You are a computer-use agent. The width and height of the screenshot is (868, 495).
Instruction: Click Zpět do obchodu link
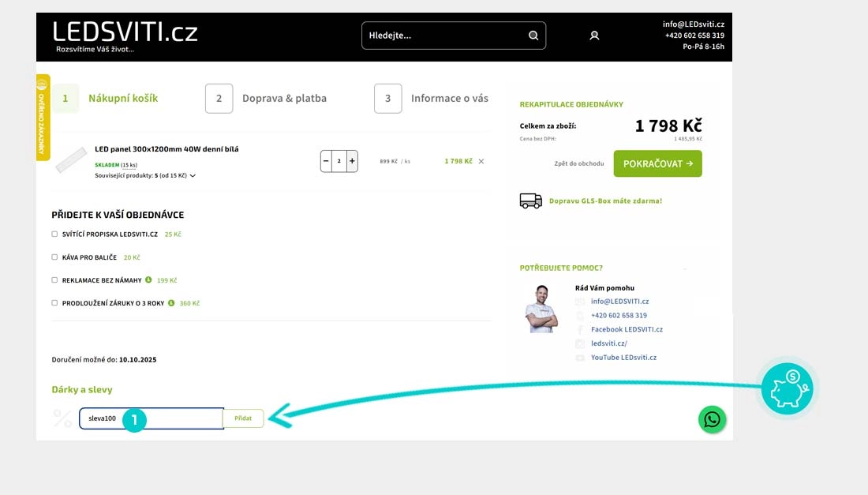tap(578, 163)
